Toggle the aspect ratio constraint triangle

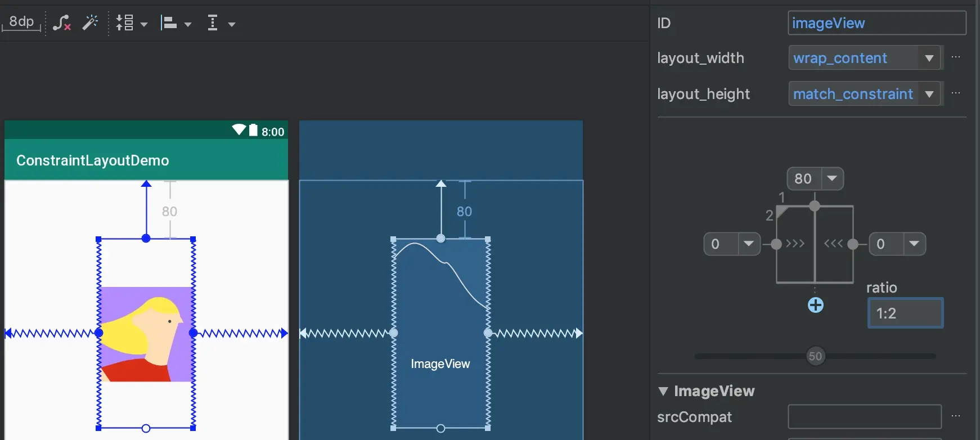pyautogui.click(x=781, y=212)
